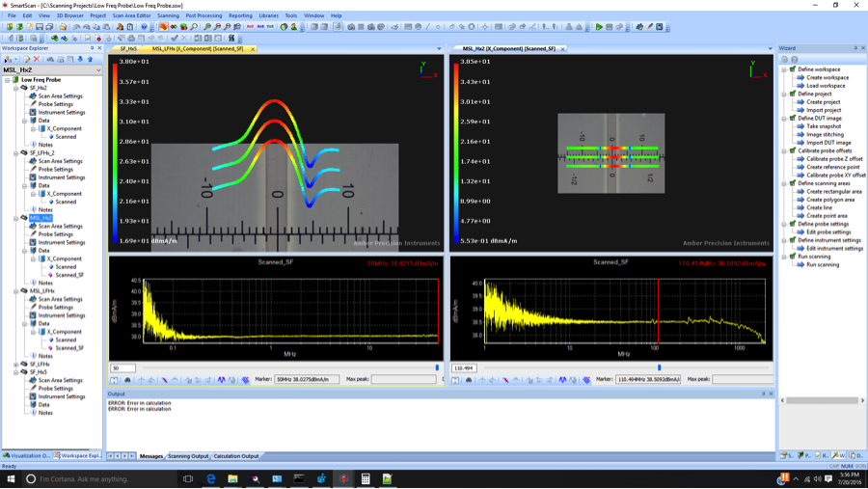Viewport: 868px width, 489px height.
Task: Select Scanned_SF item under MSL_Hx2
Action: 69,275
